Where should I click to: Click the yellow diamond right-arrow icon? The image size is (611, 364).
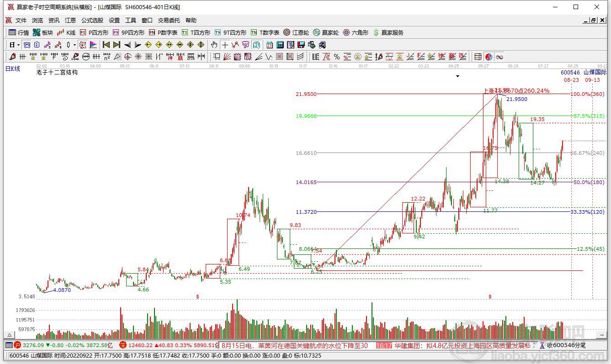click(x=159, y=45)
